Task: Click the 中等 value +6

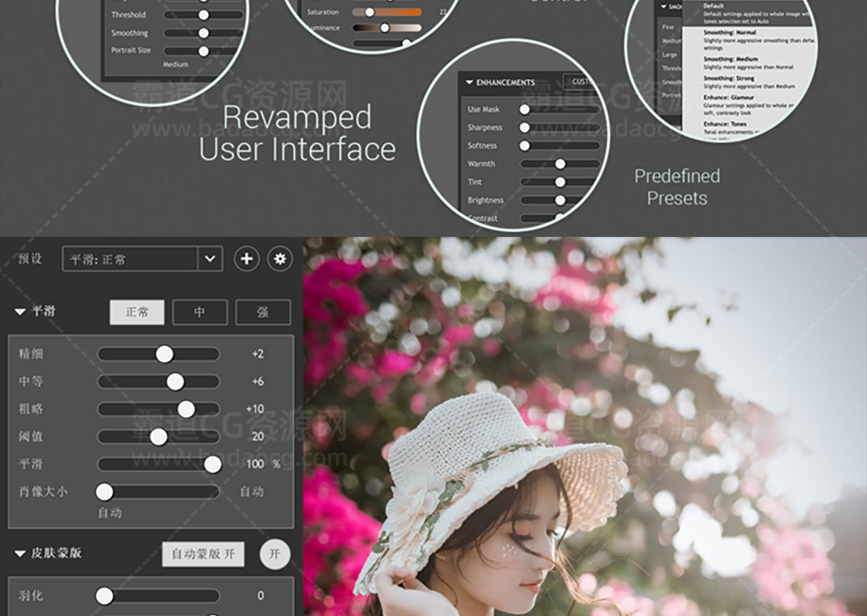Action: pos(258,381)
